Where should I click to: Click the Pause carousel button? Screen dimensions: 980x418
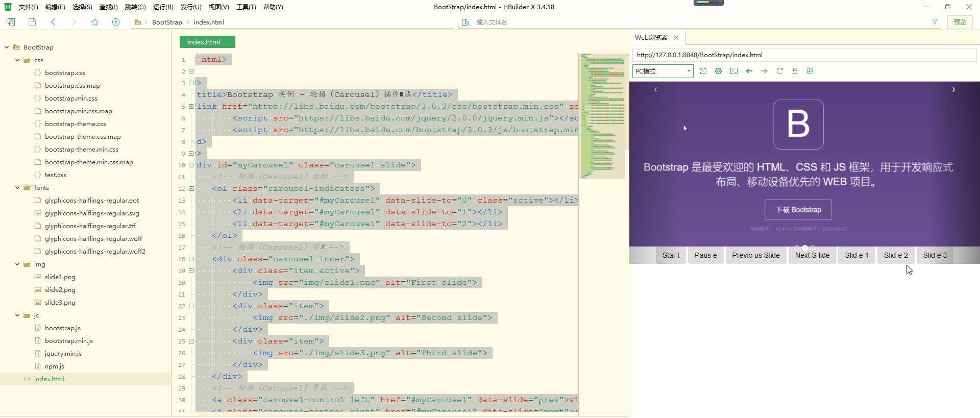click(705, 255)
